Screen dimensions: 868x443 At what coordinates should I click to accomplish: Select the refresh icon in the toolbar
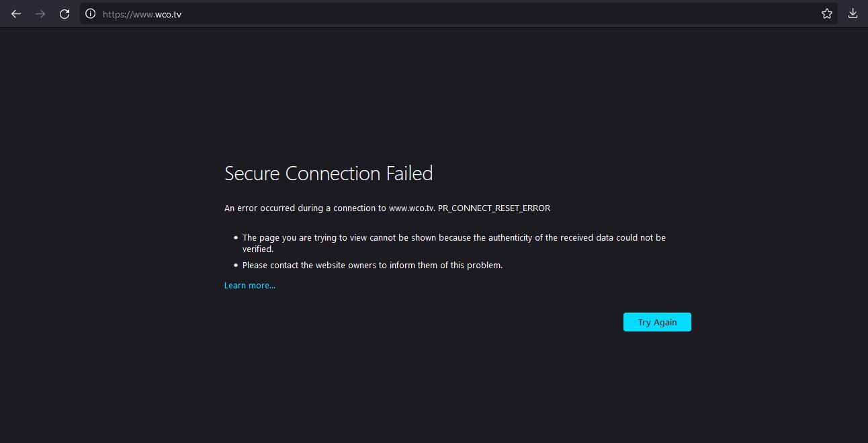(64, 13)
